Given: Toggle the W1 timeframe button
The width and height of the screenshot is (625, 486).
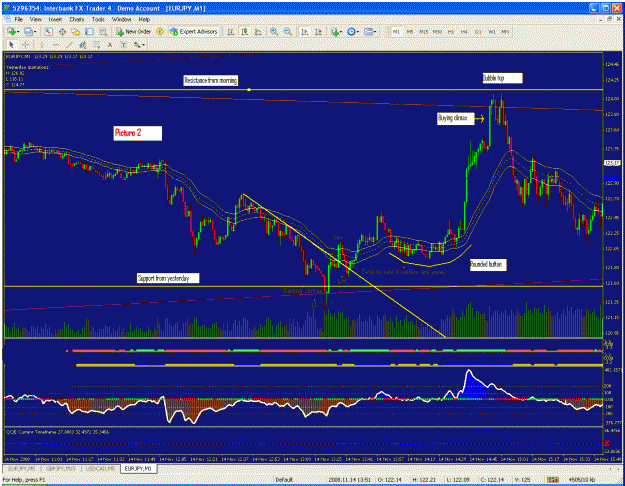Looking at the screenshot, I should (x=492, y=31).
